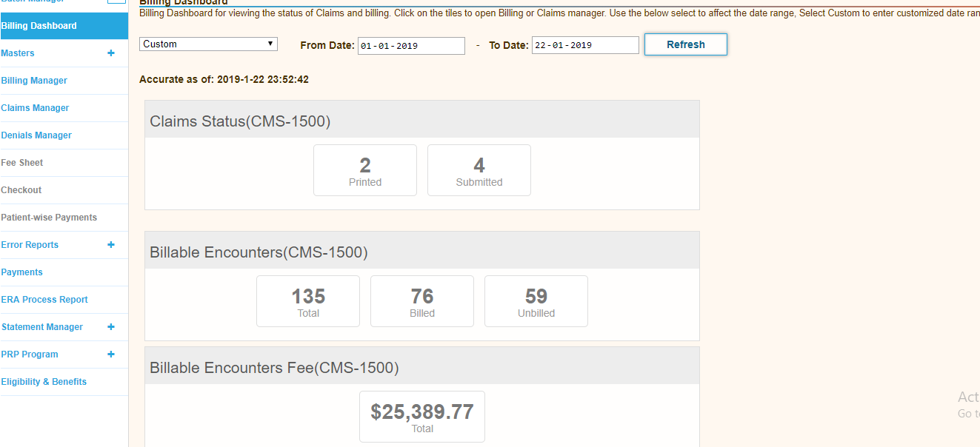Click the From Date input field
The width and height of the screenshot is (980, 447).
click(x=411, y=46)
